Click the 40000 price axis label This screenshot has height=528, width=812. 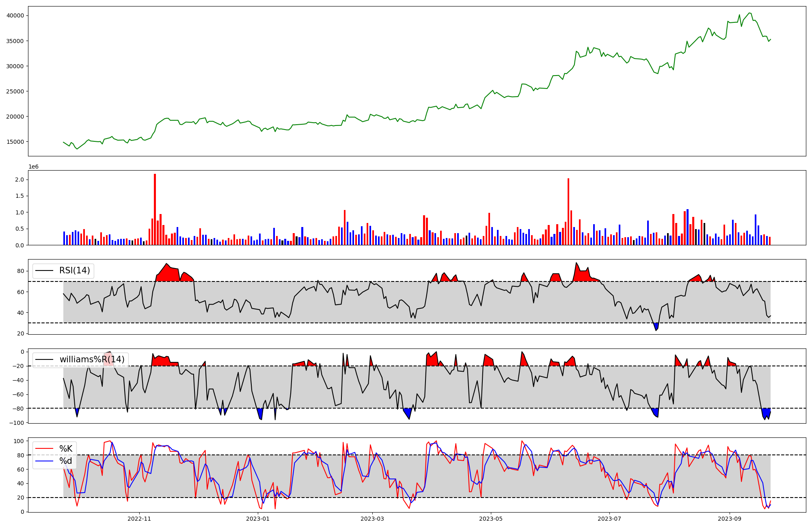point(15,16)
